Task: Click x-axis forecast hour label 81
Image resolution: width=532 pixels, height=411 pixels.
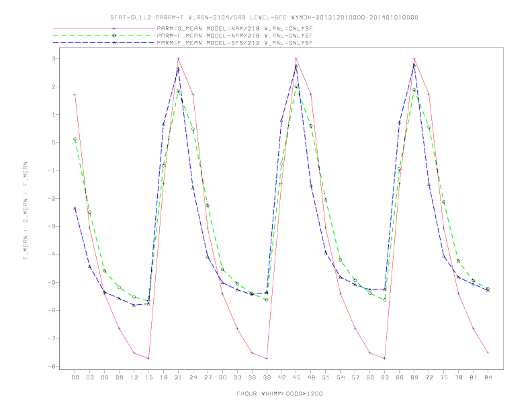Action: (x=474, y=377)
